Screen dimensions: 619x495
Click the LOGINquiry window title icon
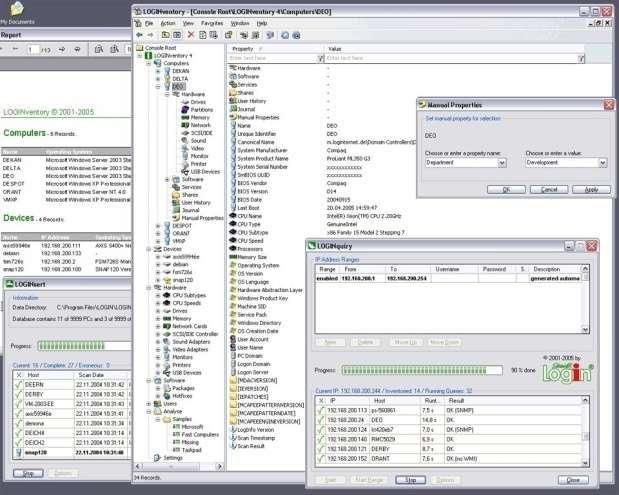click(311, 246)
